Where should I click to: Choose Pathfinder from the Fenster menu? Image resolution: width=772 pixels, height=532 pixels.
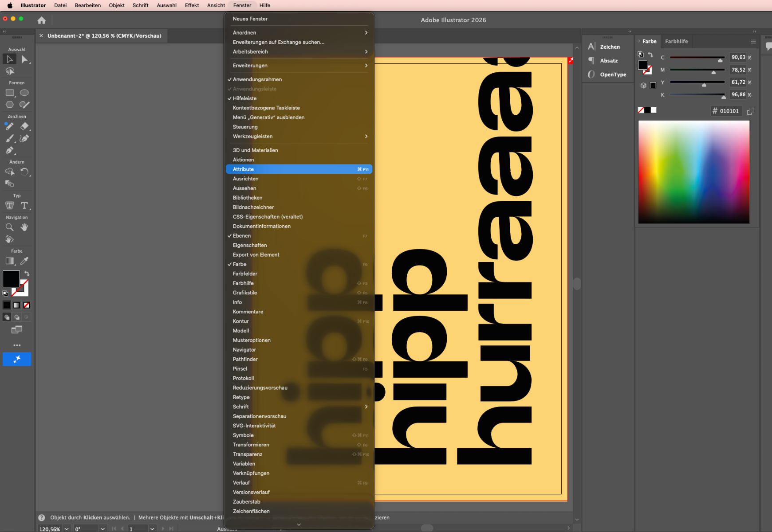[299, 360]
